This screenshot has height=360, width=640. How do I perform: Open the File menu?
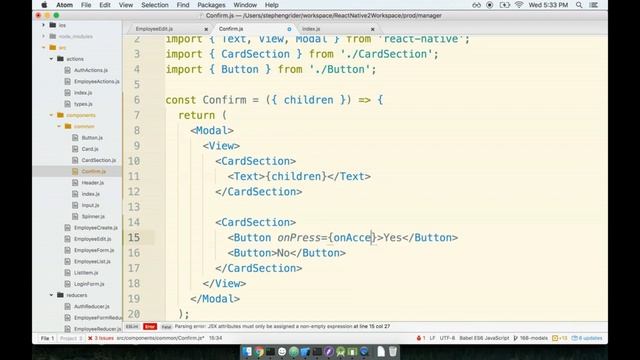coord(86,5)
